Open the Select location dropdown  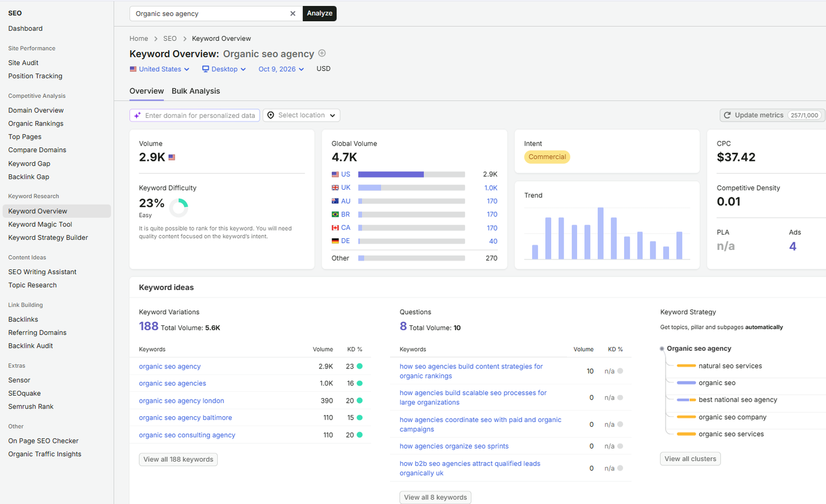tap(301, 116)
